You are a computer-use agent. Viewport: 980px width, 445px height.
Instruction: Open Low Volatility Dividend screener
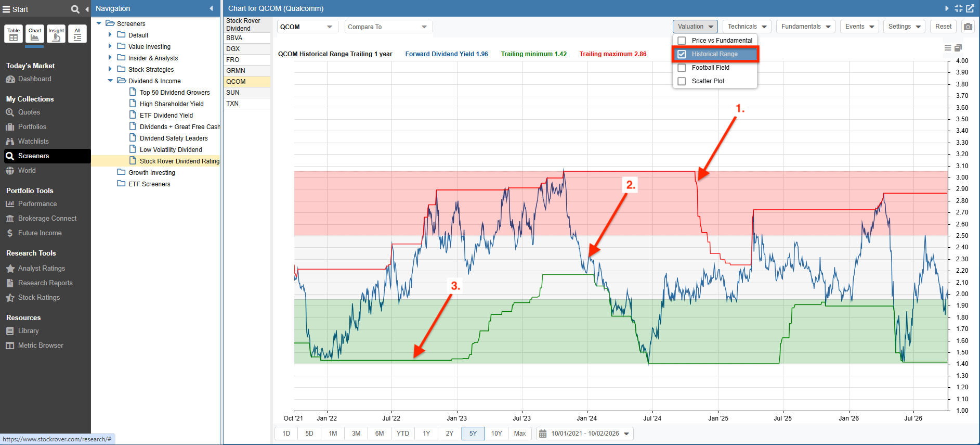point(171,150)
